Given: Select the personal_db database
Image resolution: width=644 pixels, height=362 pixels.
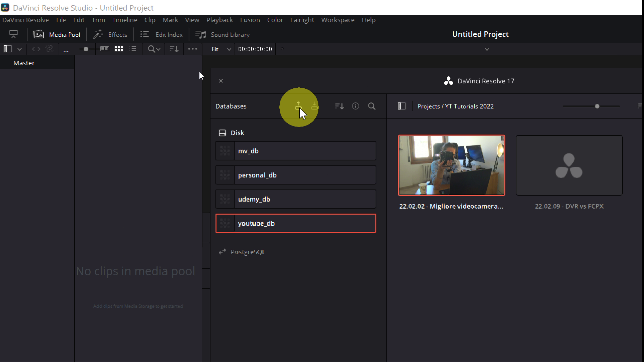Looking at the screenshot, I should tap(296, 175).
